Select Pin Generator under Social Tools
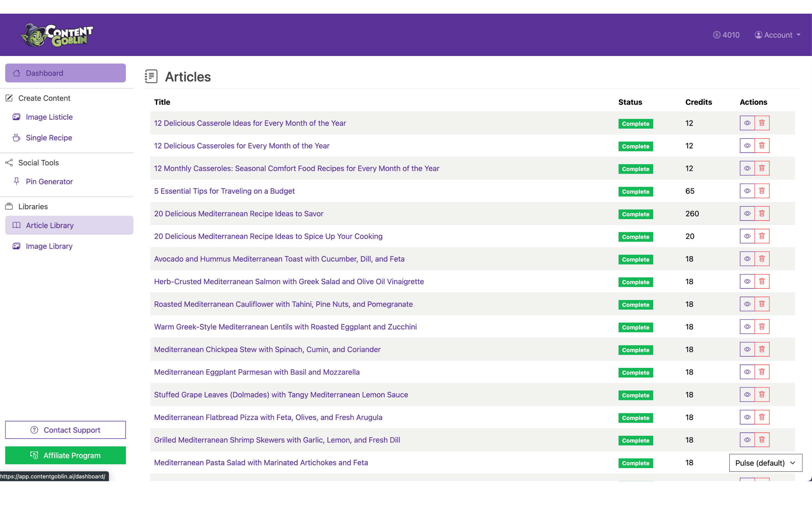812x508 pixels. [x=49, y=181]
